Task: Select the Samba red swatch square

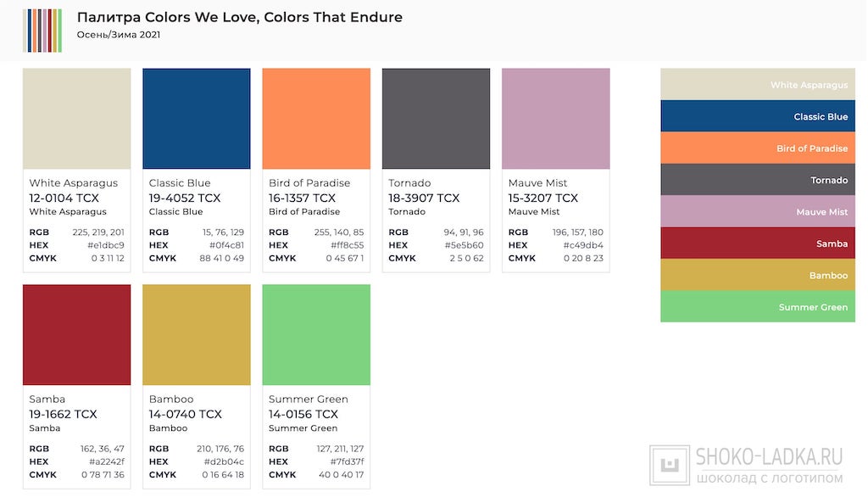Action: (x=76, y=334)
